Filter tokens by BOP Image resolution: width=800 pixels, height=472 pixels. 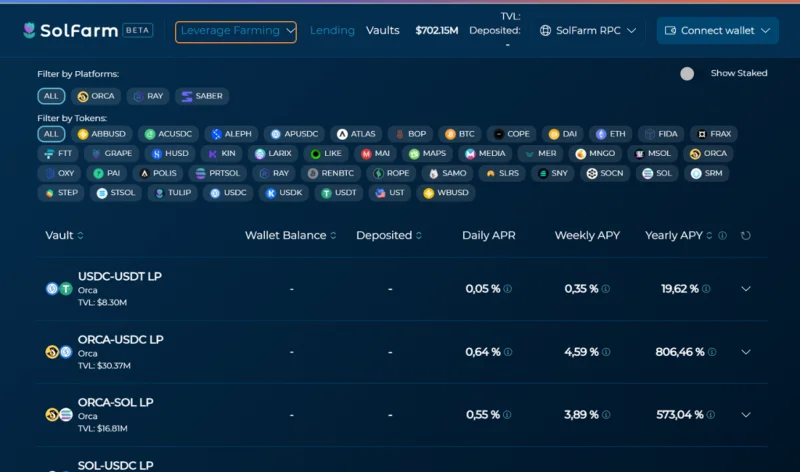tap(410, 134)
